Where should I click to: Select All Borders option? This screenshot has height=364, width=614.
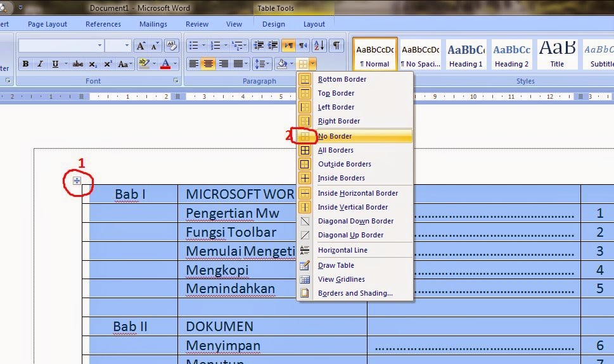(x=355, y=150)
